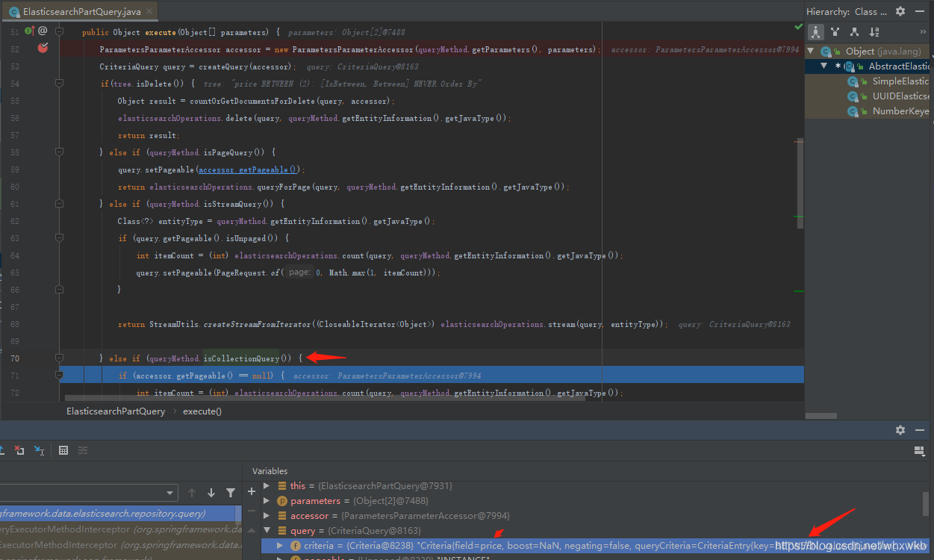Add a new watch with plus icon

(252, 491)
